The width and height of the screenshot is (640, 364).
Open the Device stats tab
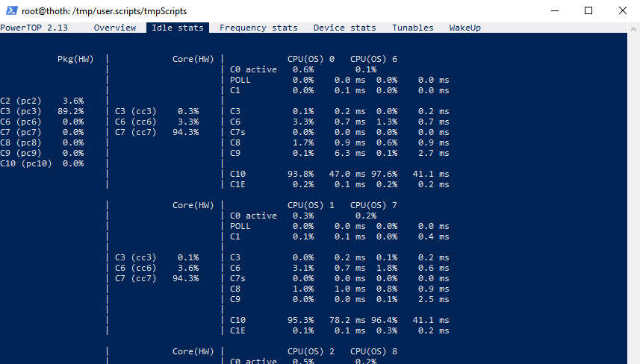pos(344,28)
